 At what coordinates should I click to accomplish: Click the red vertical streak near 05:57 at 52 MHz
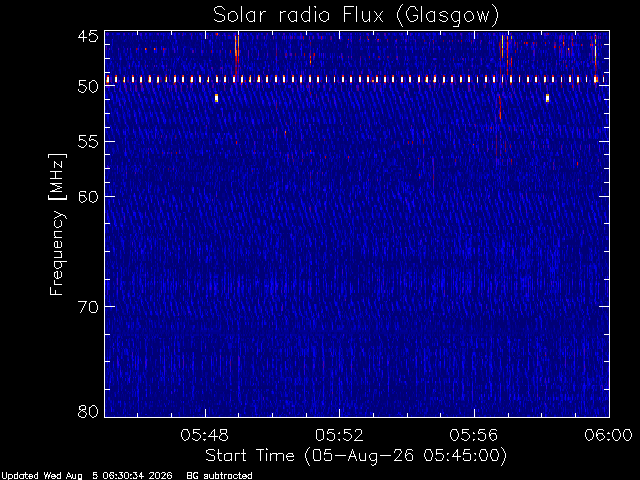click(500, 108)
